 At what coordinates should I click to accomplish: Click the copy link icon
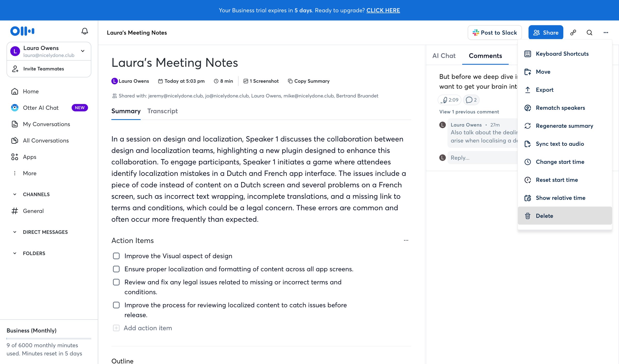(573, 33)
